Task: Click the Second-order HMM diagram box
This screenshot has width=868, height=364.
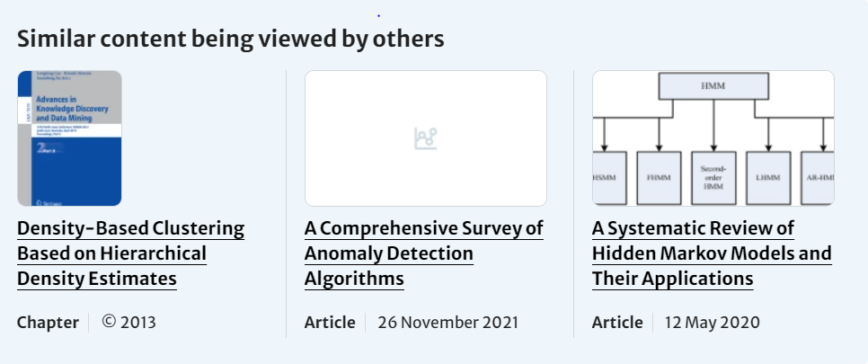Action: [x=713, y=177]
